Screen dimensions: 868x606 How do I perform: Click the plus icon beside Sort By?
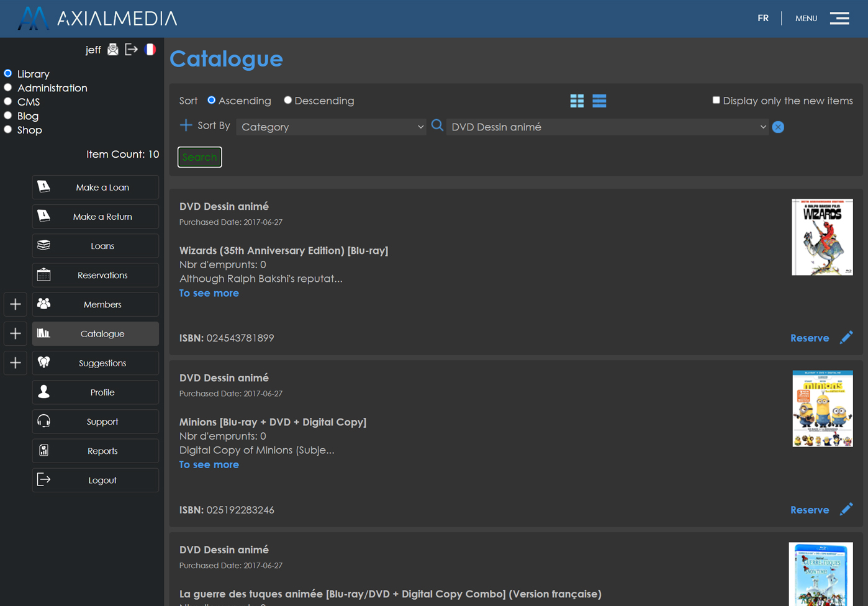[x=186, y=125]
